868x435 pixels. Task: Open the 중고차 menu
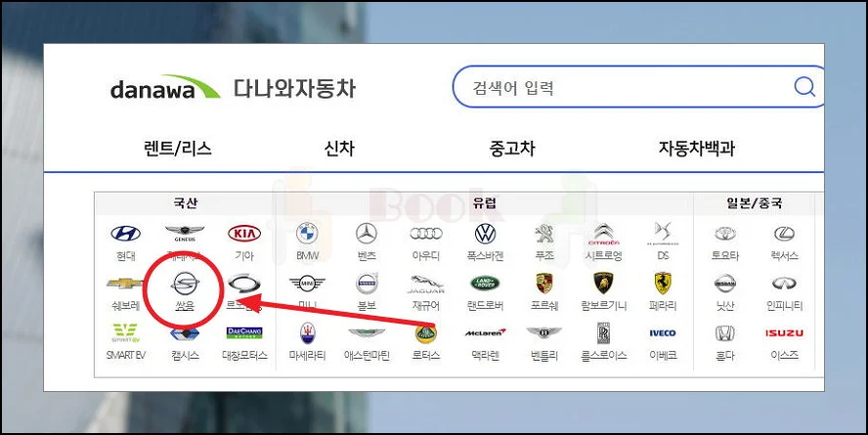[x=512, y=149]
